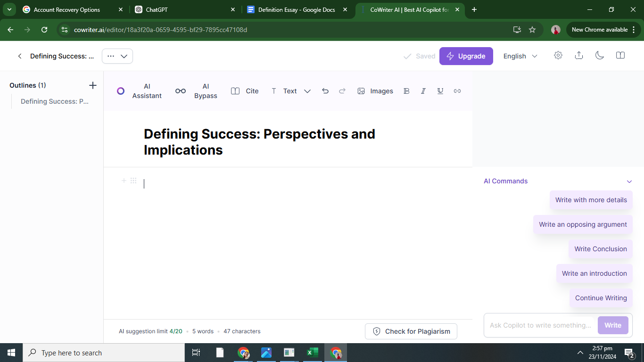Screen dimensions: 644x362
Task: Choose Write an introduction command
Action: click(594, 273)
